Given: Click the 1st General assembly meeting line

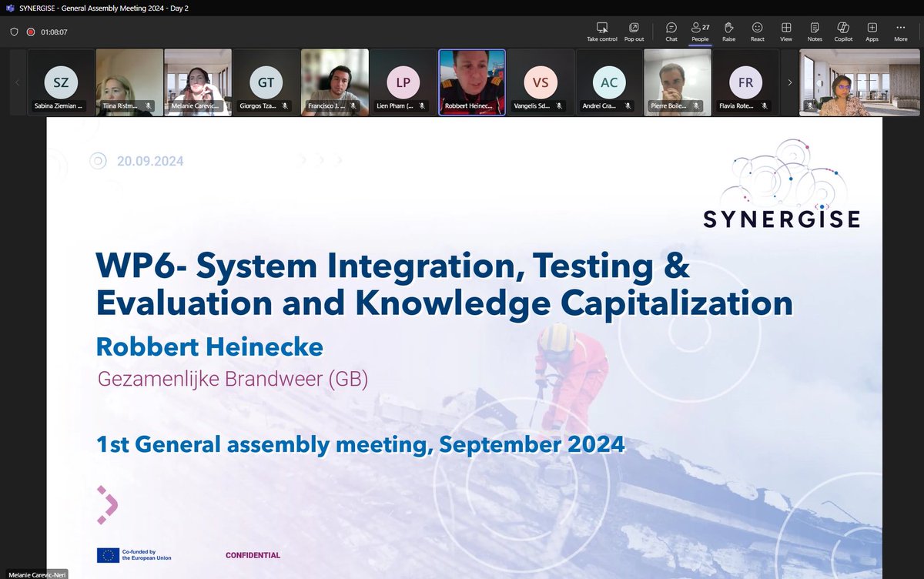Looking at the screenshot, I should click(x=360, y=444).
